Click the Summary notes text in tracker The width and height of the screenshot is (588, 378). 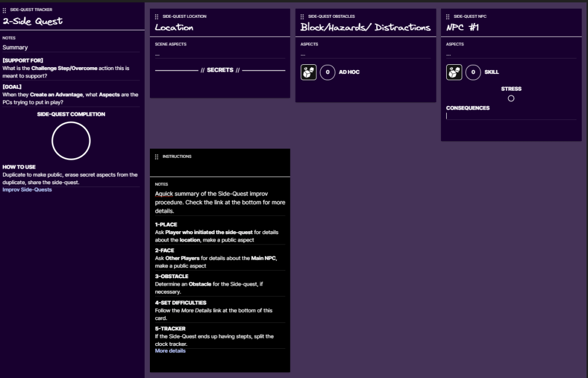[16, 48]
